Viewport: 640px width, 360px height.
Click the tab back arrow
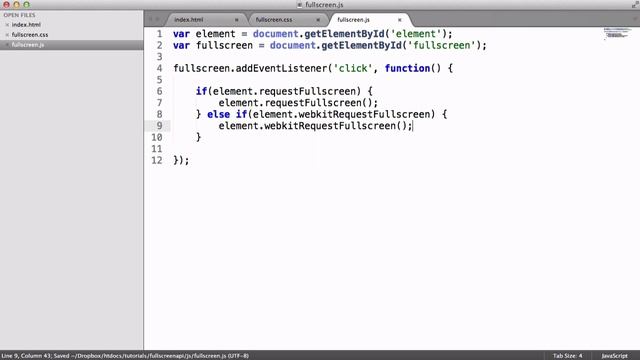[150, 19]
